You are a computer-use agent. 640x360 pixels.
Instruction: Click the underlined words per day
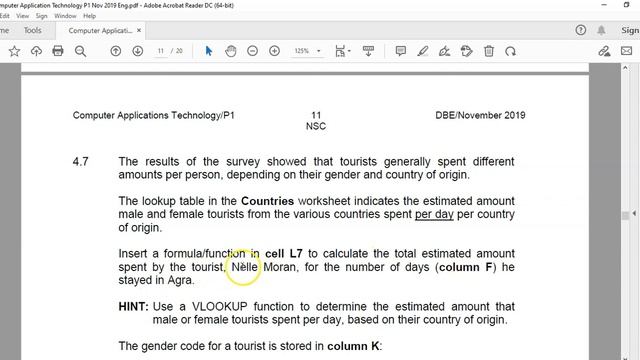(x=434, y=215)
